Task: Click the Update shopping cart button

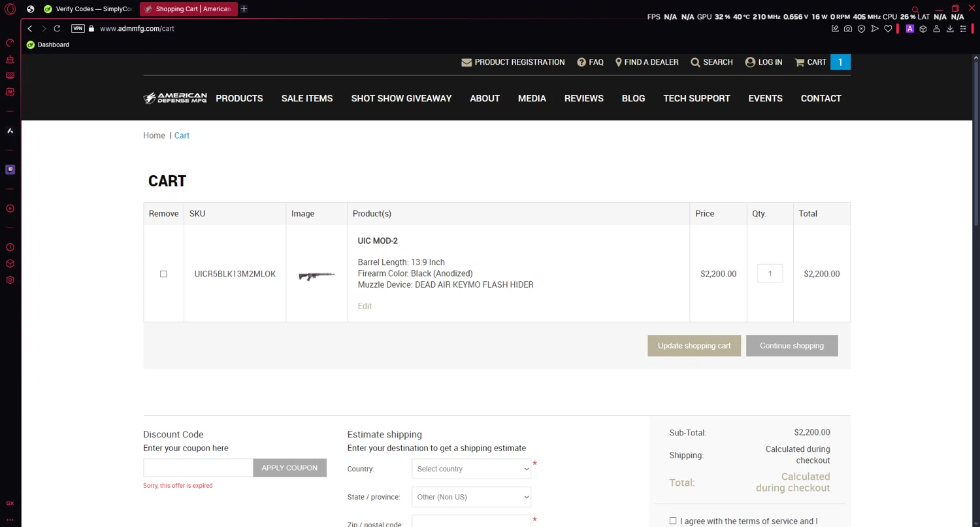Action: [x=694, y=346]
